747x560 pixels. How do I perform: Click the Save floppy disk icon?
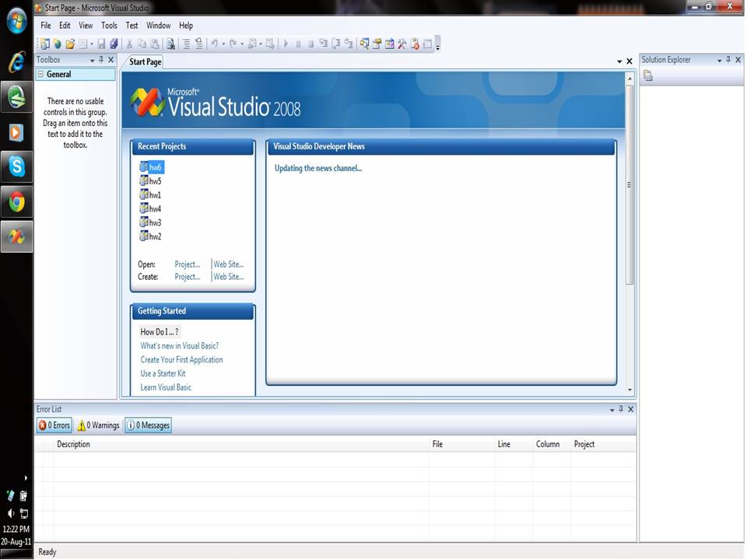point(101,44)
